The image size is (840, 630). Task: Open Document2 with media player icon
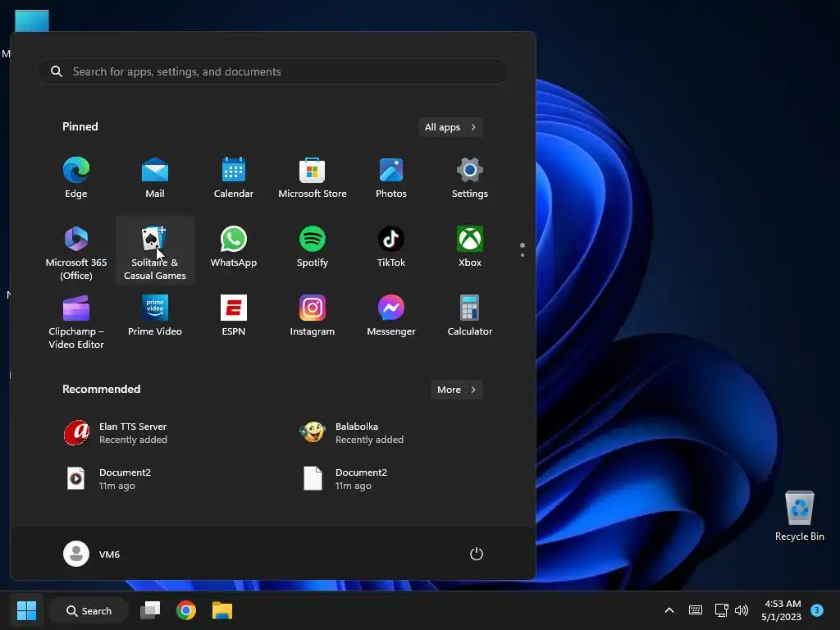tap(107, 479)
